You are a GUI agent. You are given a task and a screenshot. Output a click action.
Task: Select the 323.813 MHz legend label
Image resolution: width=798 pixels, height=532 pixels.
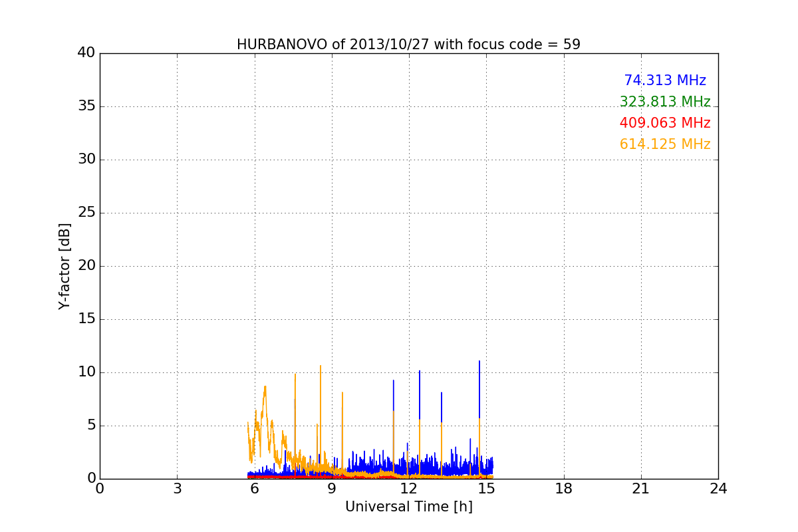[x=665, y=102]
